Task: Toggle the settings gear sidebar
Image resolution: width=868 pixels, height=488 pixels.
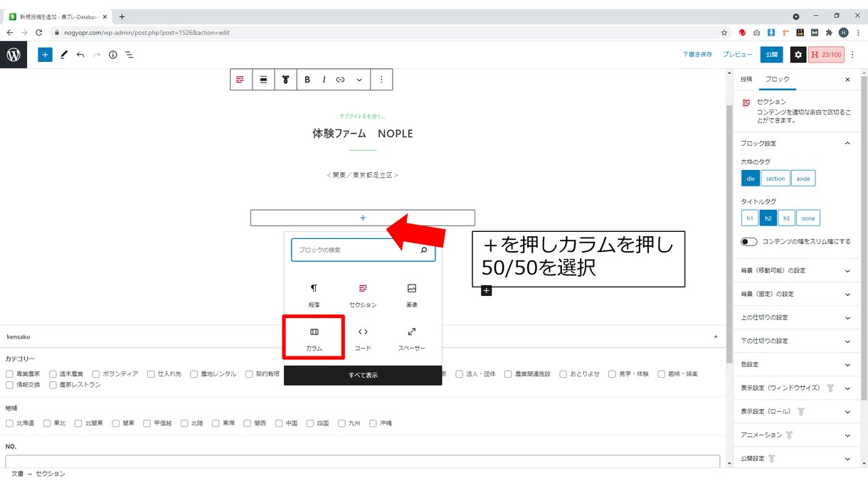Action: click(798, 55)
